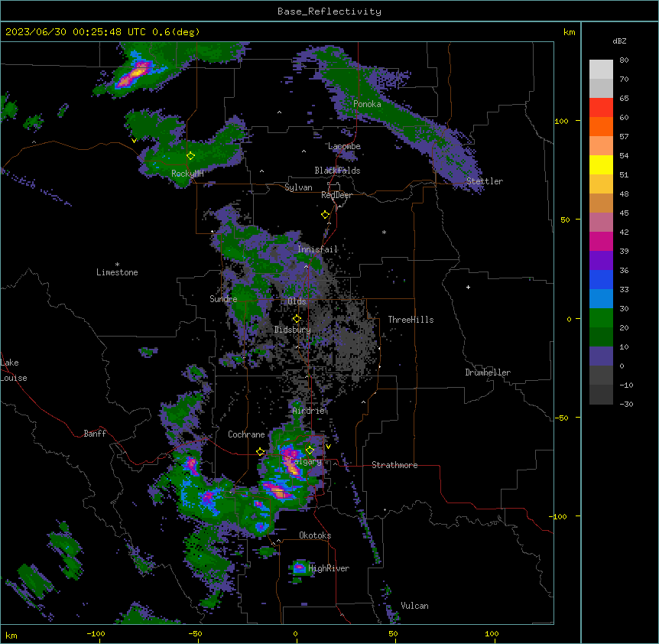Screen dimensions: 659x644
Task: Click the bright green 20–30 dBZ legend swatch
Action: (x=601, y=318)
